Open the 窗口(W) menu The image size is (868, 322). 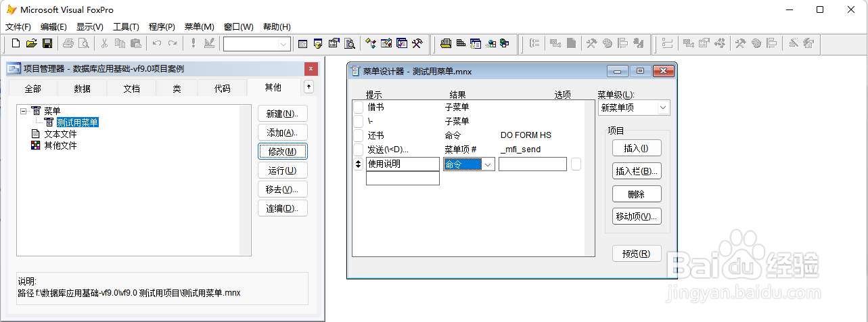[239, 27]
